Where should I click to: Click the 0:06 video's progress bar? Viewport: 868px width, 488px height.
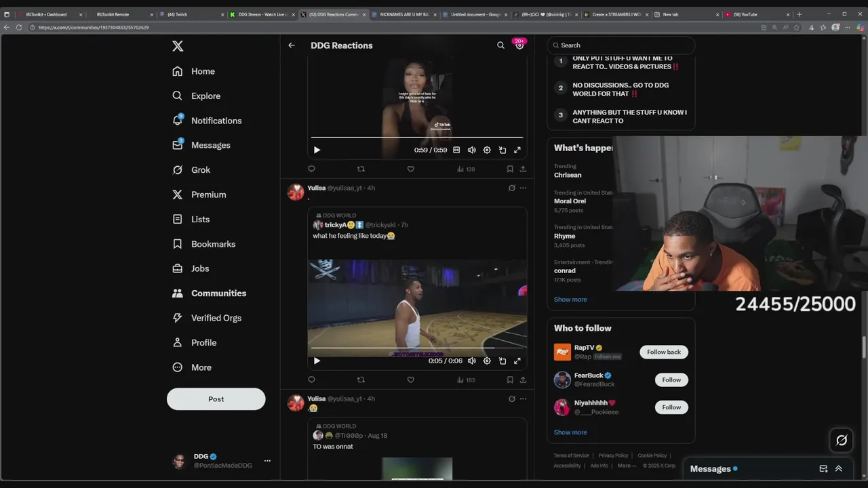pos(417,348)
